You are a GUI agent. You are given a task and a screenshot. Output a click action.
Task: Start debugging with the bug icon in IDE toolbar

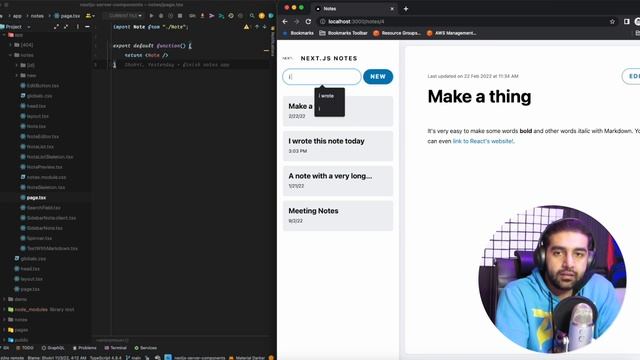click(161, 16)
